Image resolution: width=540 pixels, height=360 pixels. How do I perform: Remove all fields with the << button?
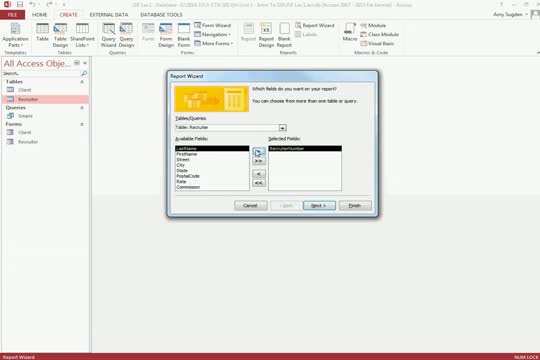coord(259,183)
